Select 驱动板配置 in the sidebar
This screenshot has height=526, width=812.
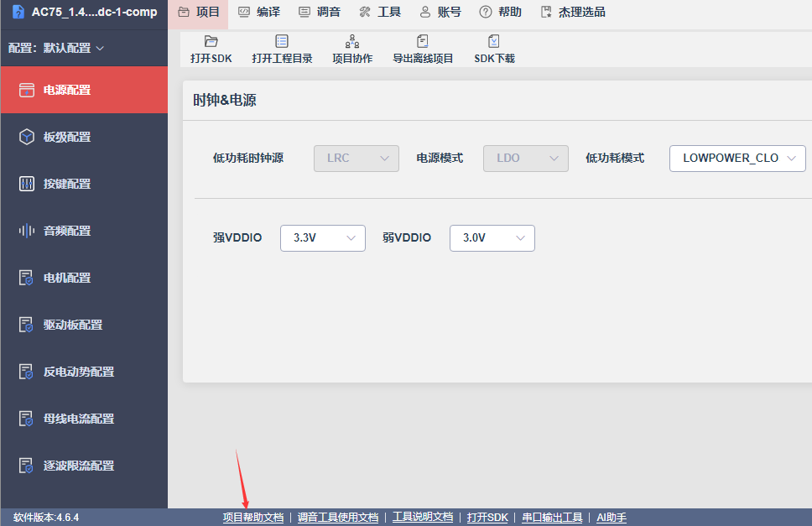[x=84, y=325]
